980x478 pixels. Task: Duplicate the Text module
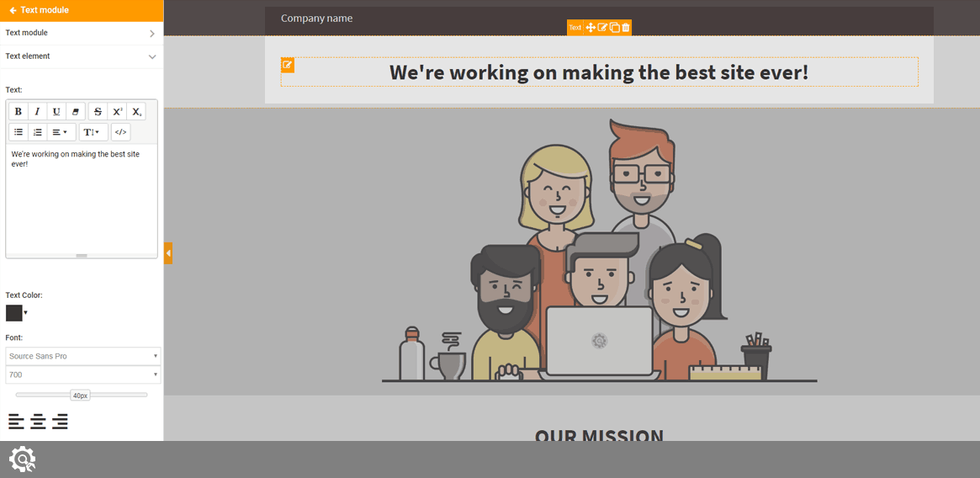click(614, 28)
